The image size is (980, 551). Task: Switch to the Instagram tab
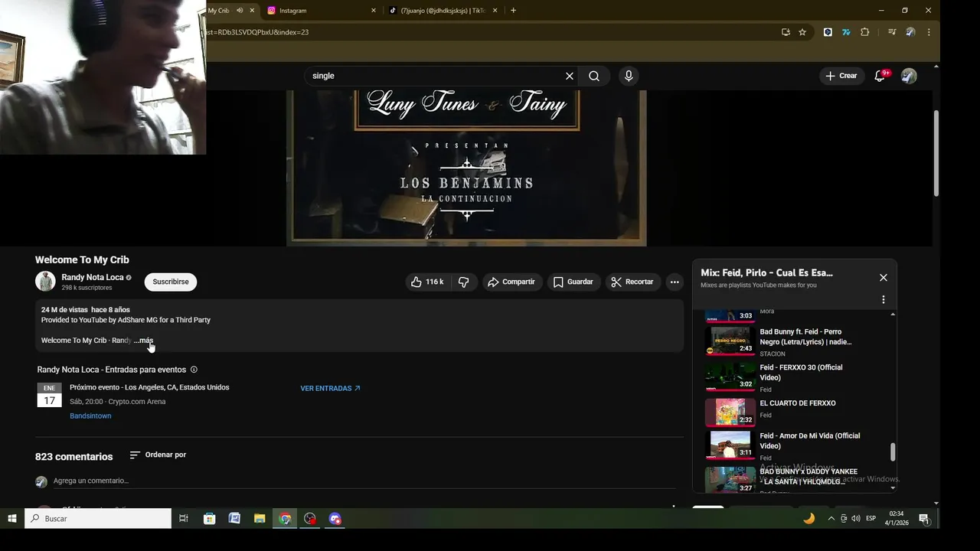point(320,11)
